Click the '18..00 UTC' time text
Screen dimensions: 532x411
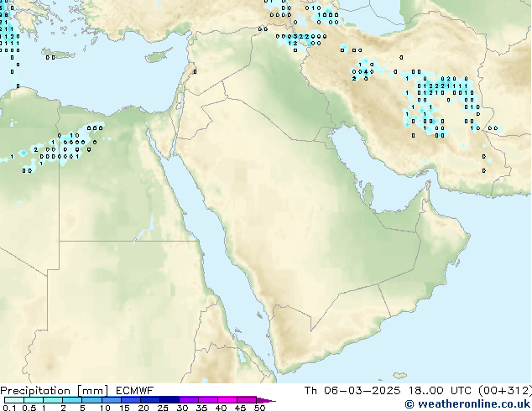pyautogui.click(x=440, y=391)
